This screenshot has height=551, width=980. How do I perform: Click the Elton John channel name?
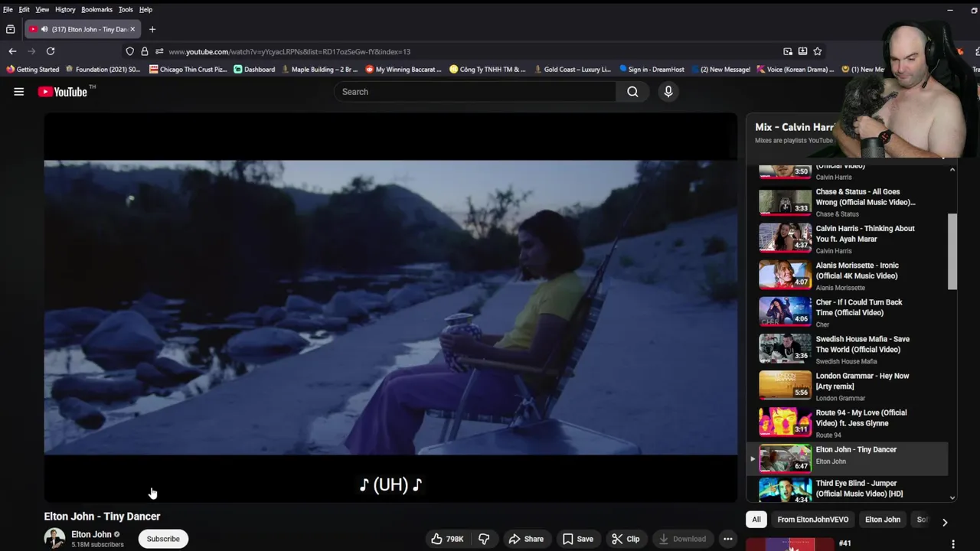click(91, 534)
